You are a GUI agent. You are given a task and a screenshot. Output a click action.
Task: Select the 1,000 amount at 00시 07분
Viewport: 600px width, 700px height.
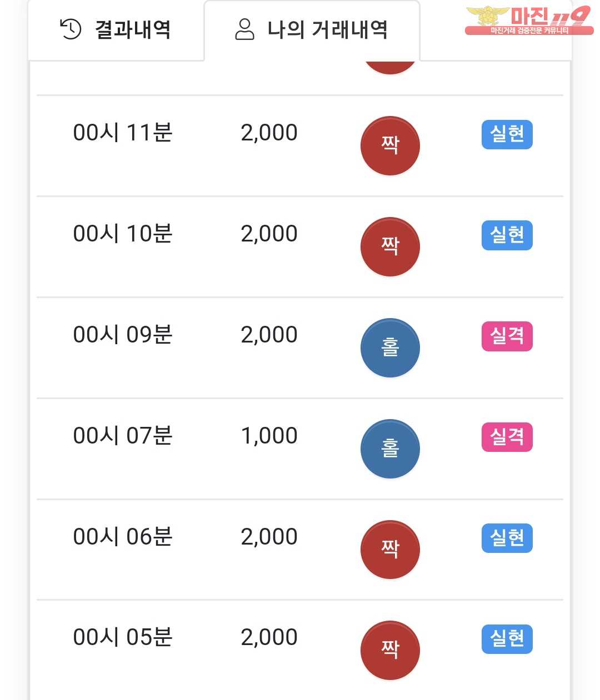269,436
